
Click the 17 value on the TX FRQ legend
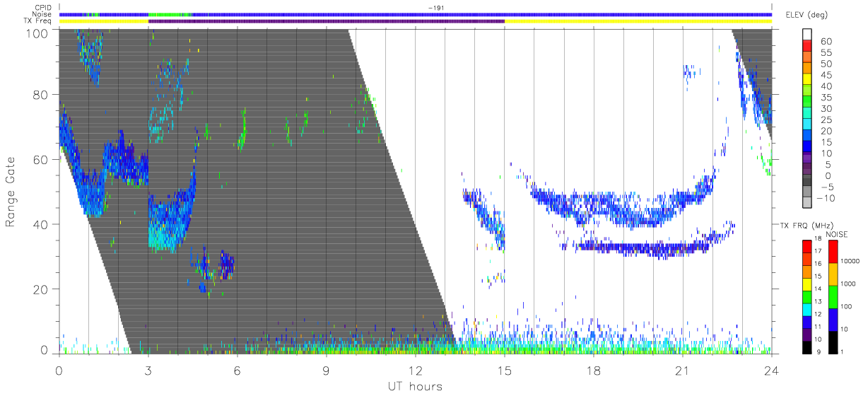(819, 251)
